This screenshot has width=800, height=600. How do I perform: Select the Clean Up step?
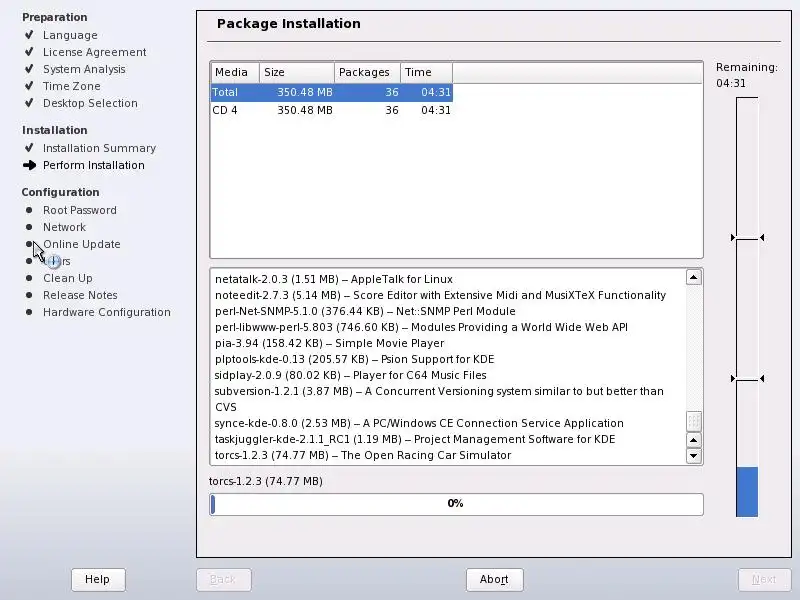(68, 279)
